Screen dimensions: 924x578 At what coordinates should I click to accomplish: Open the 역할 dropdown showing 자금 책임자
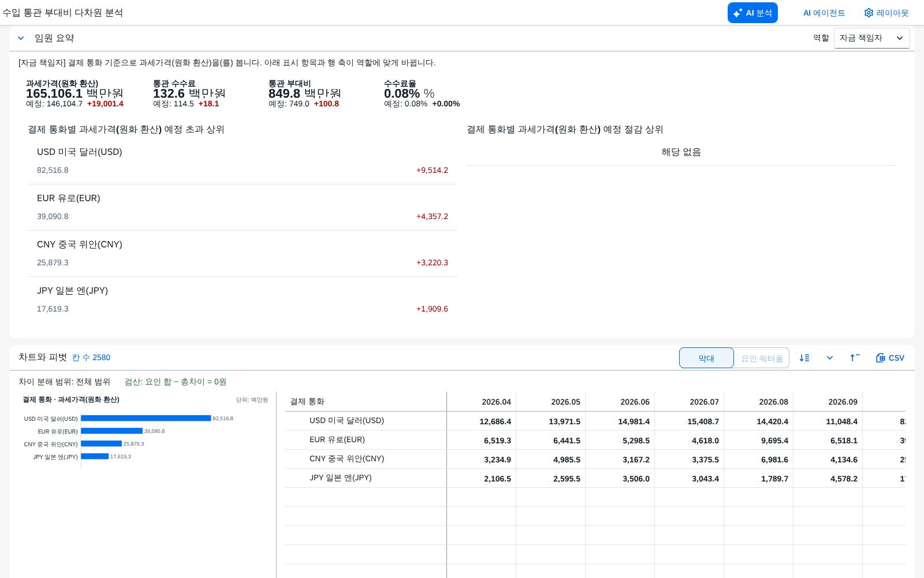tap(871, 38)
